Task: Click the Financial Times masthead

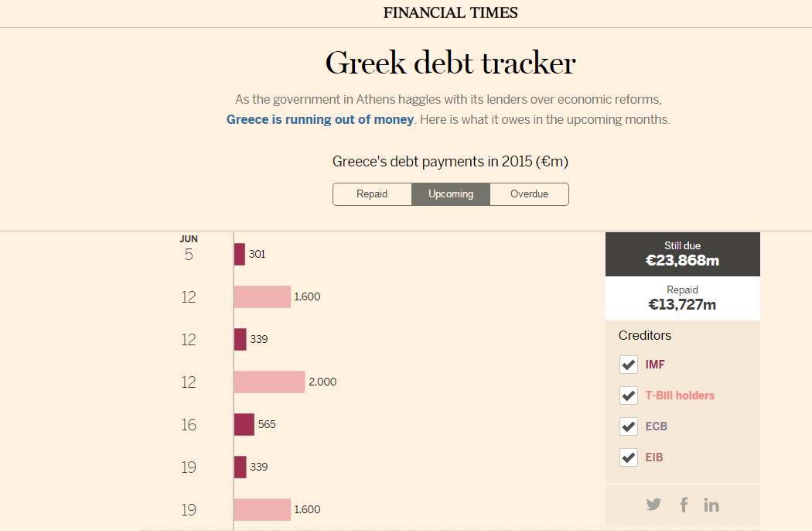Action: 451,12
